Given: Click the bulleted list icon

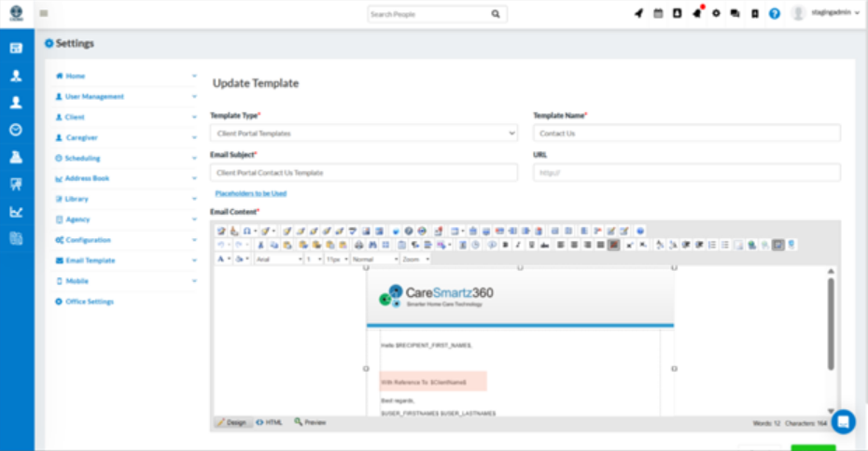Looking at the screenshot, I should [725, 245].
